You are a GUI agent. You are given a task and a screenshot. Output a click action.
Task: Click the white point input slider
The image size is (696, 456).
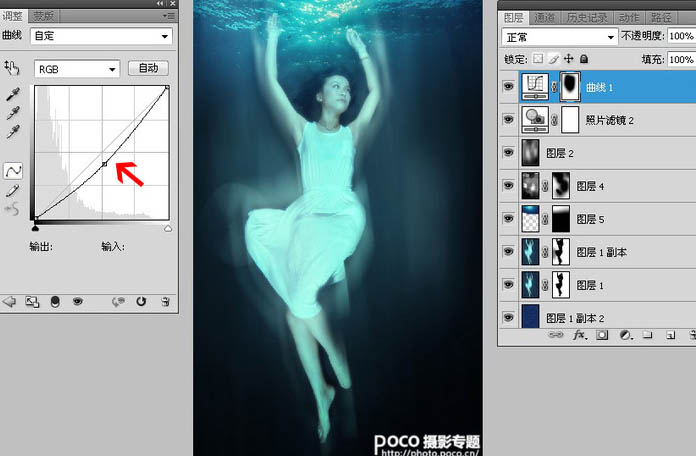[168, 228]
